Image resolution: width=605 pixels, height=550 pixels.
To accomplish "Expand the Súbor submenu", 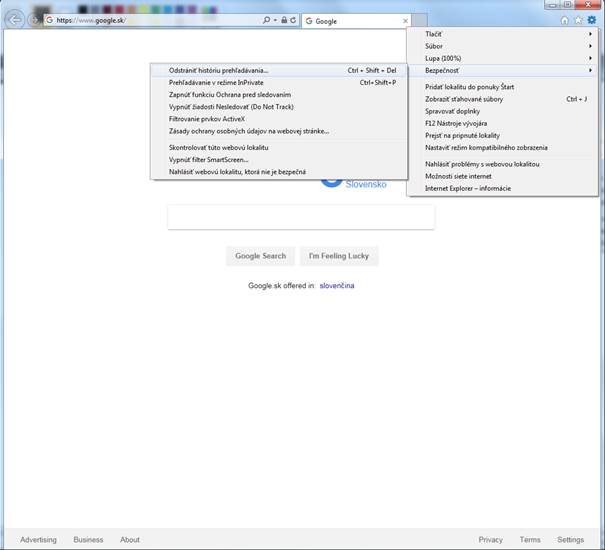I will (502, 46).
